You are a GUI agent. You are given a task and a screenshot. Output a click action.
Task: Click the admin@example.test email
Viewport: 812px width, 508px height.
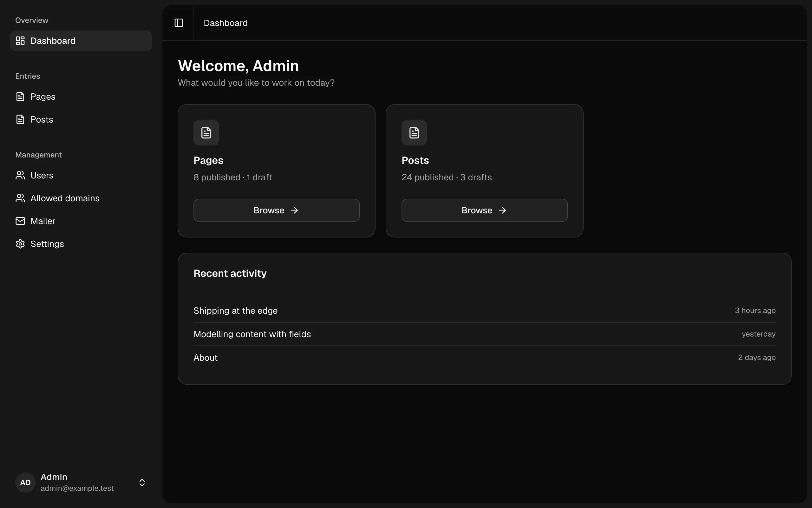pos(77,488)
